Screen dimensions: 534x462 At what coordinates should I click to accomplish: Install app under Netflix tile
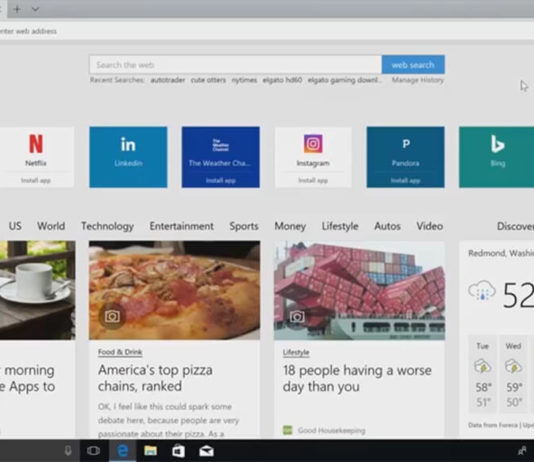pos(36,180)
